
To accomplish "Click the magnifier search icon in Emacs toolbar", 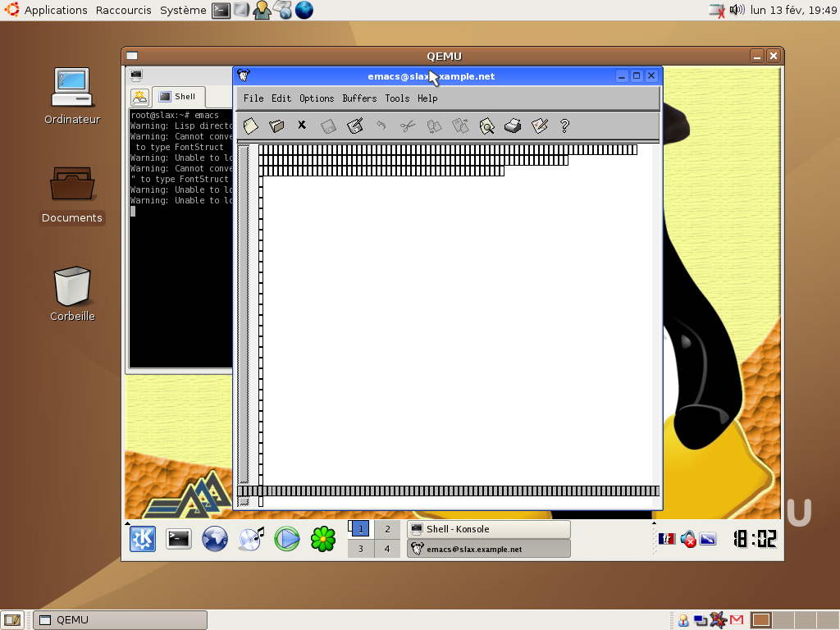I will [486, 126].
